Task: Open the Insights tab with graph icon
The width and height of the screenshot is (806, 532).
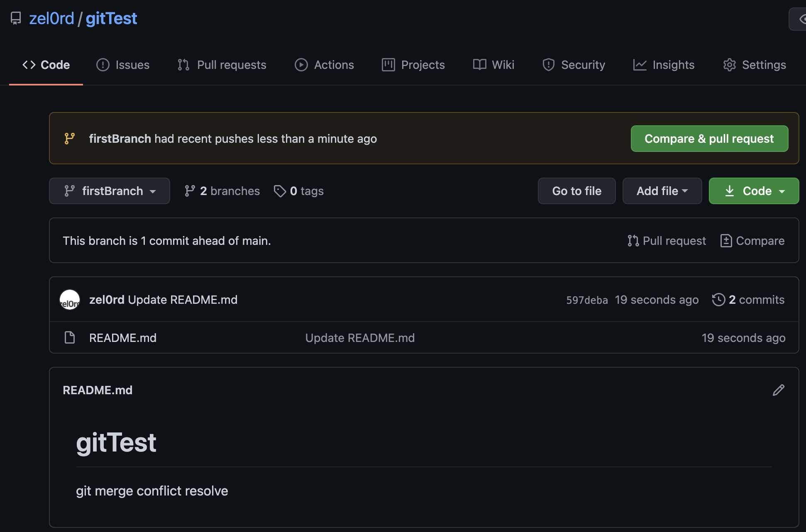Action: point(664,65)
